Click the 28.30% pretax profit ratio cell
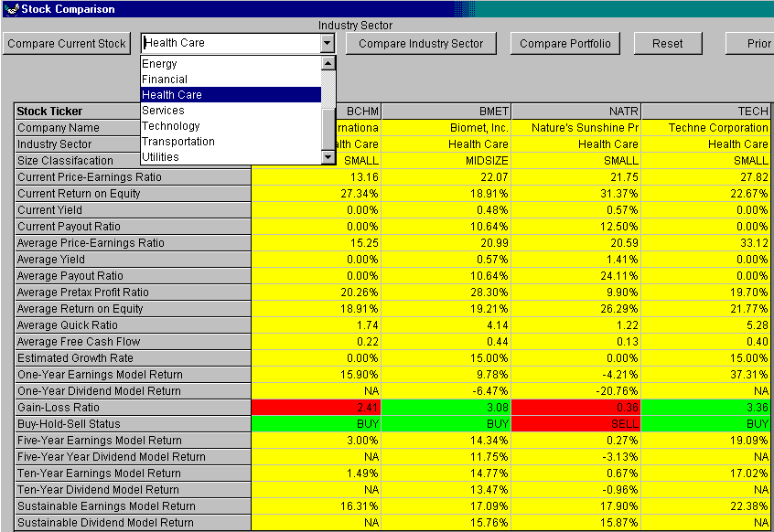 (x=446, y=292)
